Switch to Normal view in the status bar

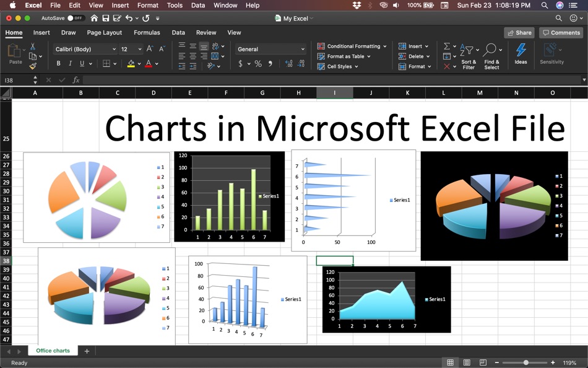[451, 362]
